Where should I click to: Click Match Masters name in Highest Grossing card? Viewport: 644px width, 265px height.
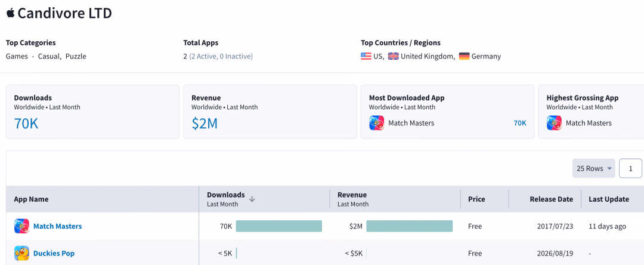589,123
